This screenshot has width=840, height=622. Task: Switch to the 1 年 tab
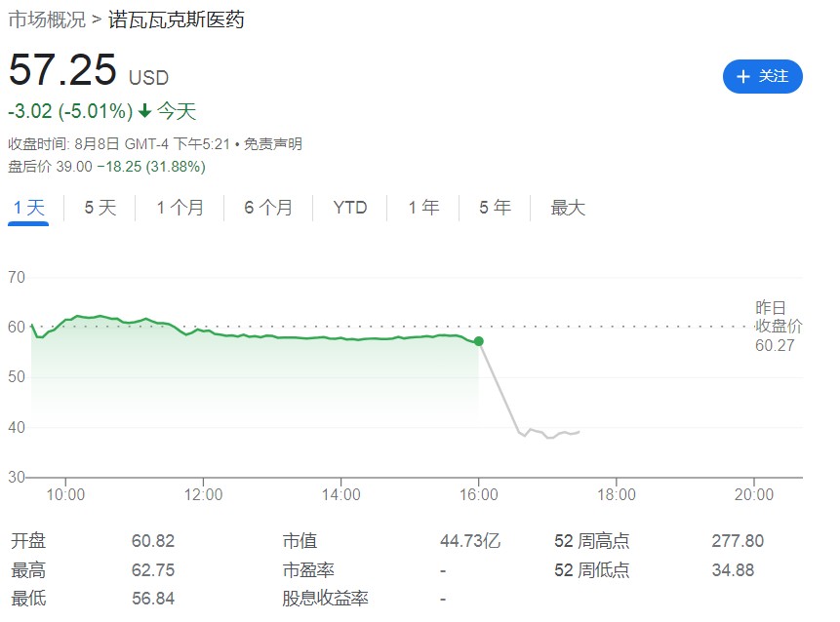pos(423,208)
